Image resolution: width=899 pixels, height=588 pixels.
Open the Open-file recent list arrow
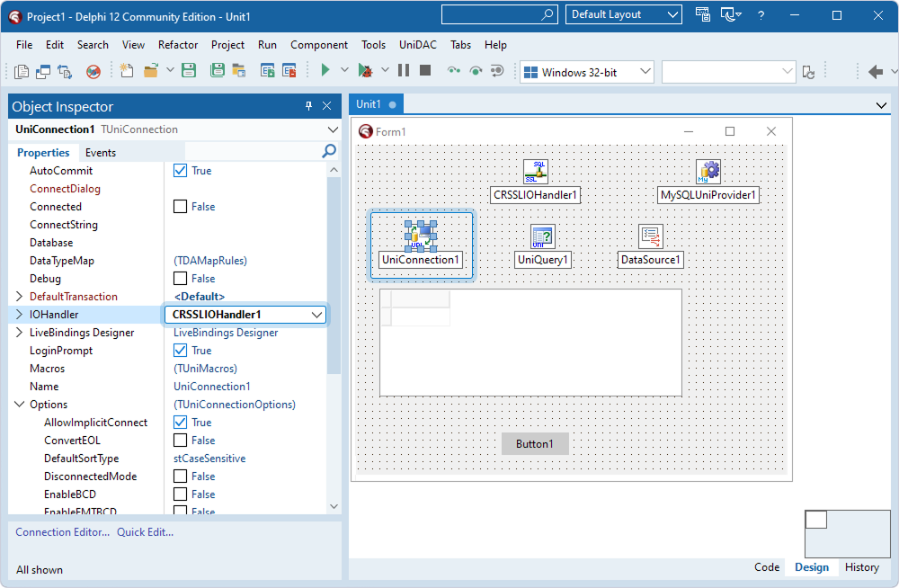coord(170,70)
